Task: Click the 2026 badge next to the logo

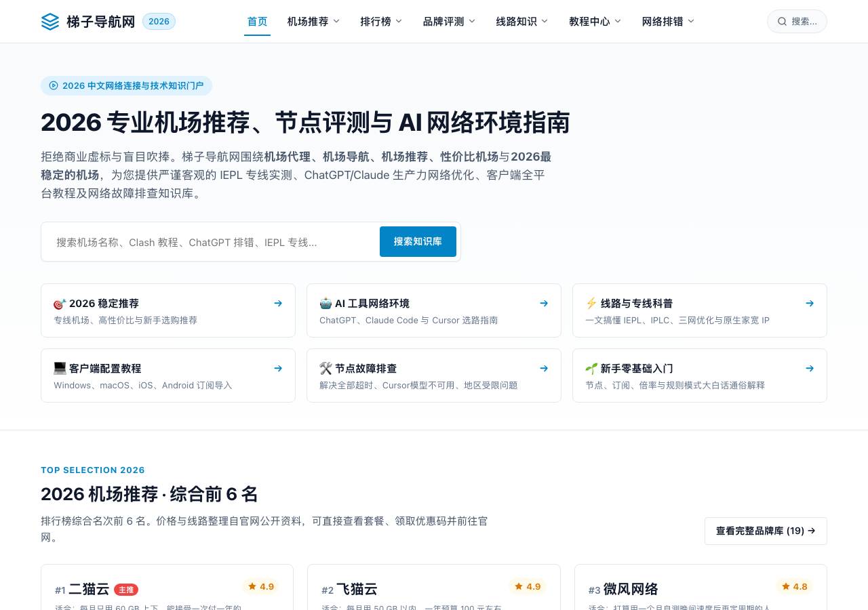Action: coord(159,22)
